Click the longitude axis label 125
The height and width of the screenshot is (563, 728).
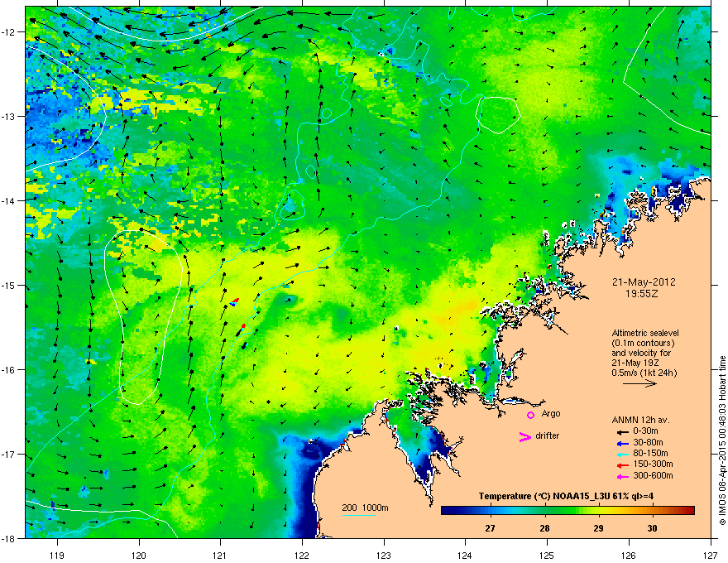(x=547, y=555)
